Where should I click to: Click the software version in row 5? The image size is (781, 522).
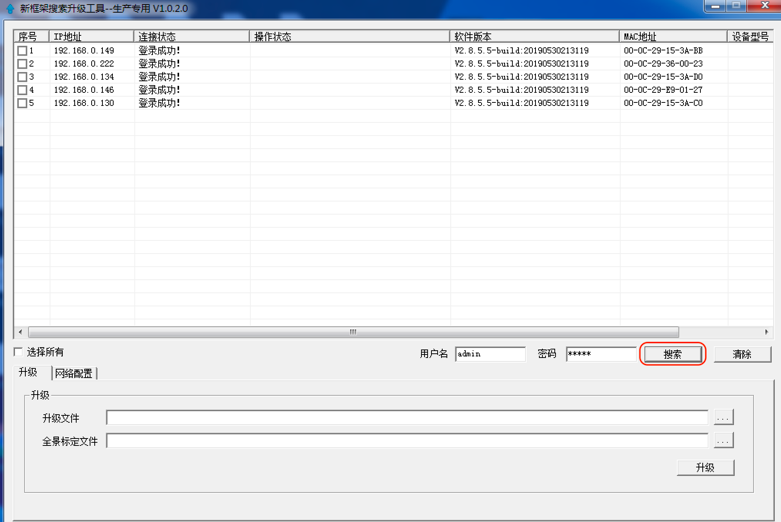point(521,103)
